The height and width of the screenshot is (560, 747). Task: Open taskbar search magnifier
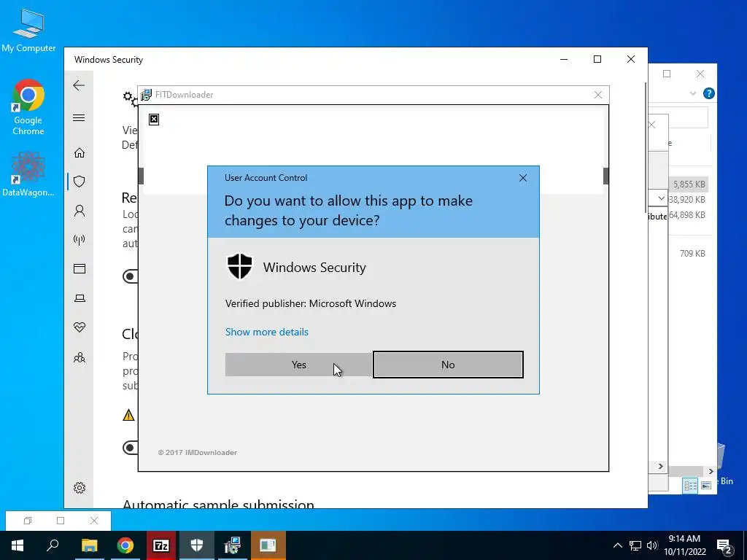tap(53, 545)
